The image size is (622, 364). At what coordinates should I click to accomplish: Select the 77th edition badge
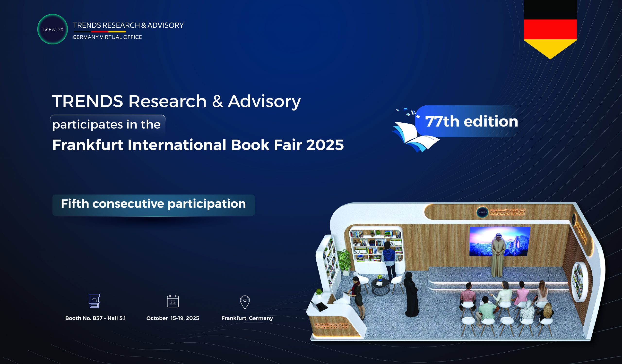point(471,121)
